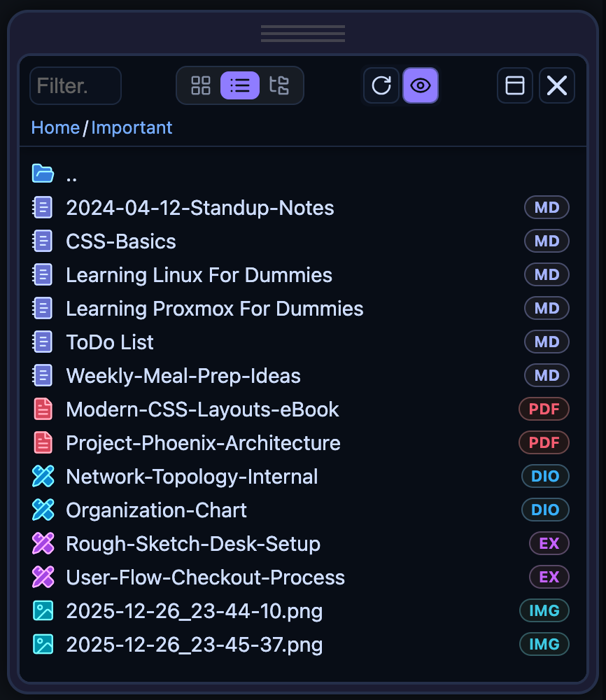606x700 pixels.
Task: Click the notebook icon beside CSS-Basics
Action: pyautogui.click(x=43, y=241)
